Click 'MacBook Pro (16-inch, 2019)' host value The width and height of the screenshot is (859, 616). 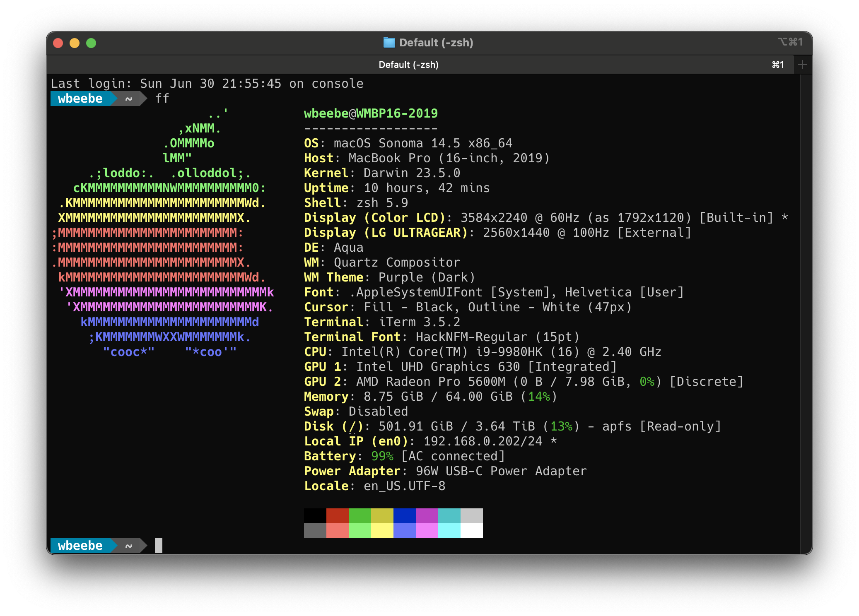pos(449,158)
